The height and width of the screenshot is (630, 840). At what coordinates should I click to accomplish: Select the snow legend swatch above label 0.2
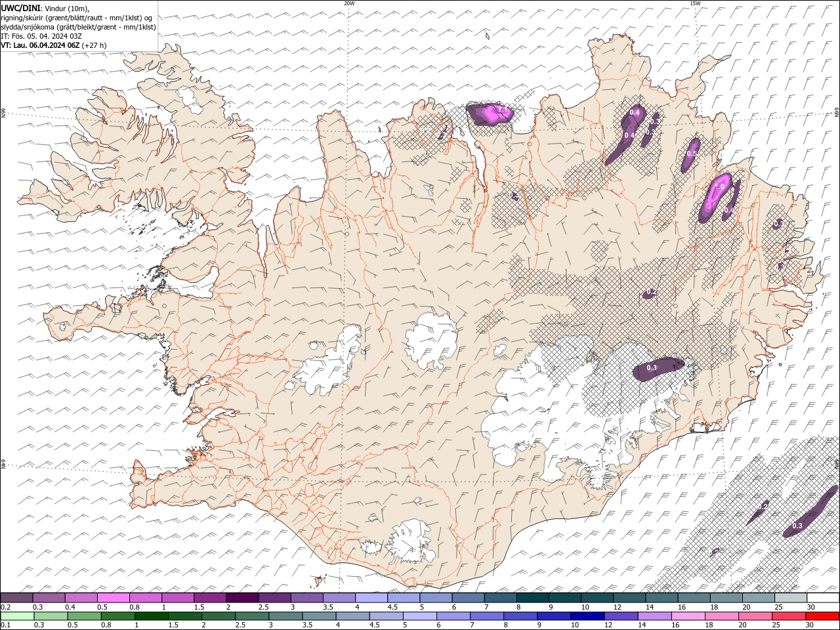[16, 598]
